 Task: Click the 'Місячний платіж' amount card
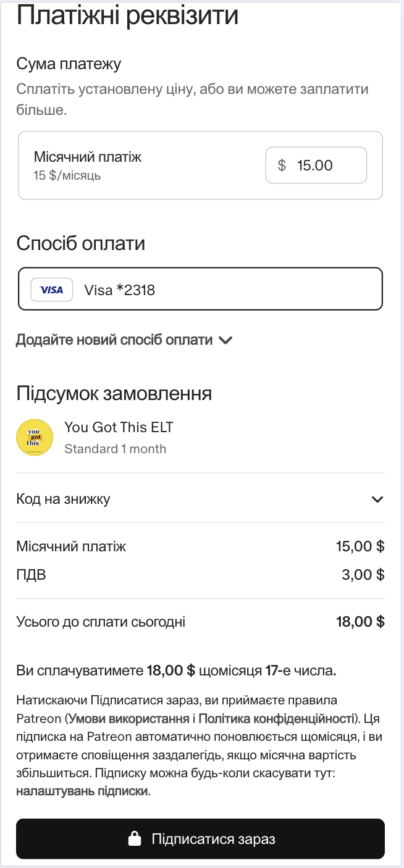(124, 165)
